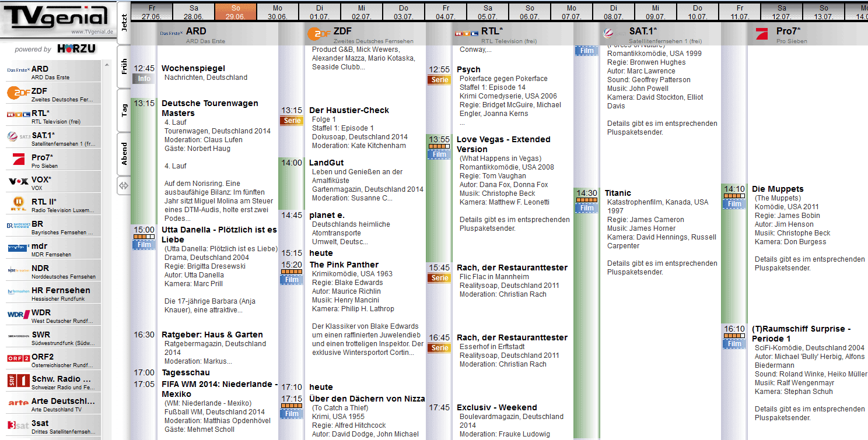Click the Film badge next to Titanic
868x440 pixels.
coord(587,207)
